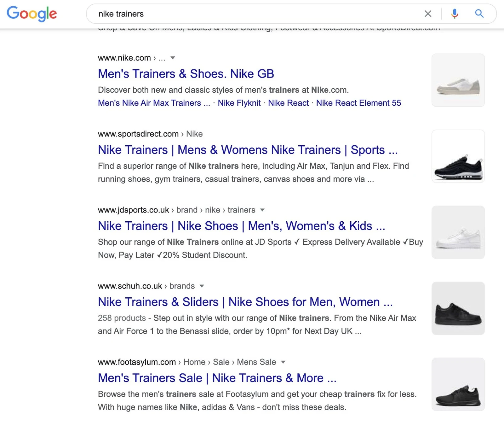Click the black trainer image beside Footasylum result

coord(458,384)
